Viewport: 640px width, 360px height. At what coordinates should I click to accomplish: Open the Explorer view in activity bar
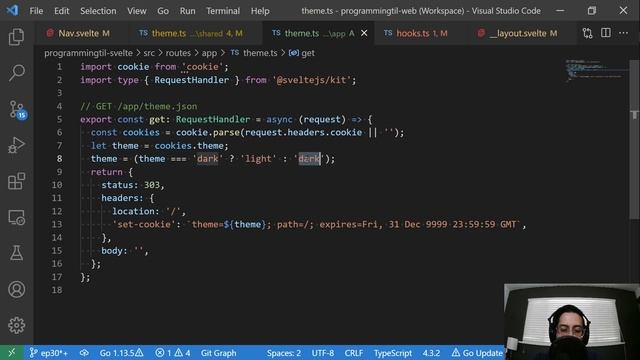click(16, 37)
